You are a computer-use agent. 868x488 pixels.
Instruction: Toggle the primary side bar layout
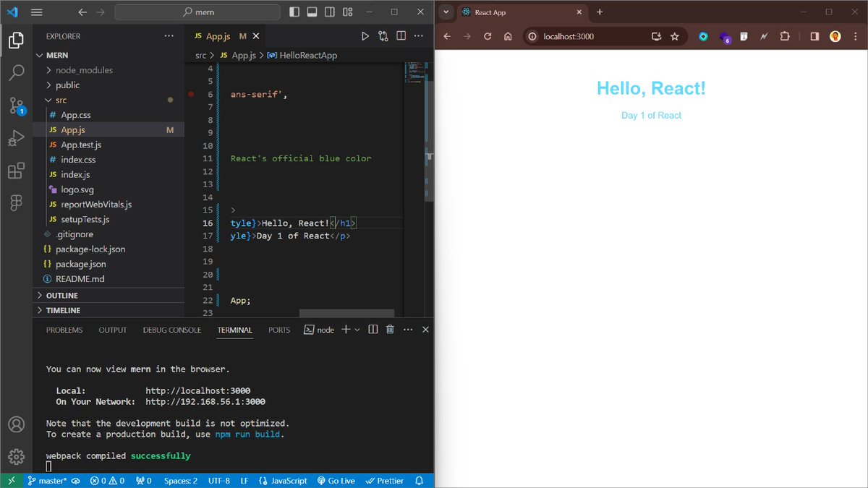tap(294, 12)
